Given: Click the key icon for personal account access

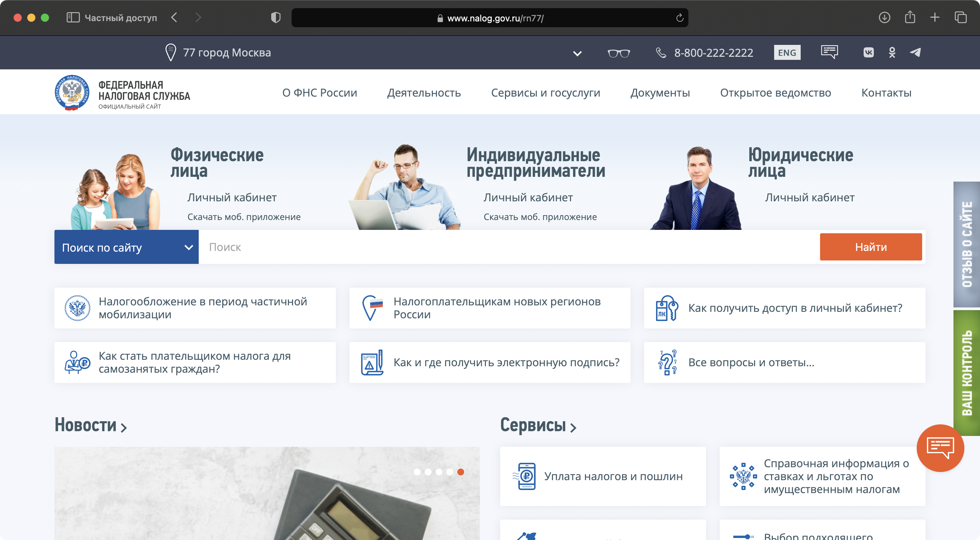Looking at the screenshot, I should tap(667, 308).
